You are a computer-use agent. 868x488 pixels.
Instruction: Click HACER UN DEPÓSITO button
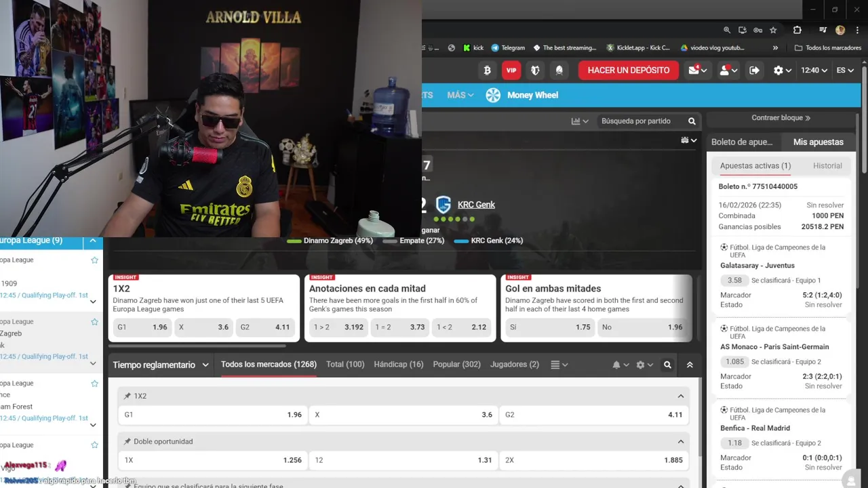click(629, 70)
